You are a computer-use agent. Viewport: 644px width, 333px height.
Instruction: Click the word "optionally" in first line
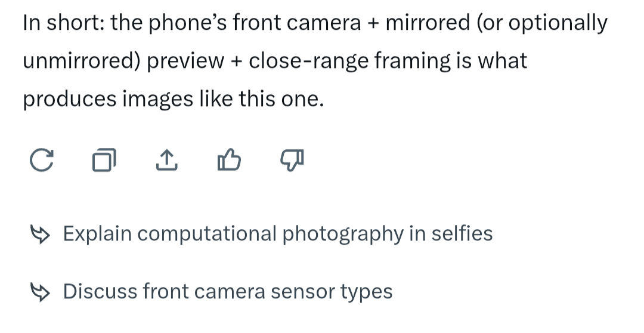[558, 23]
